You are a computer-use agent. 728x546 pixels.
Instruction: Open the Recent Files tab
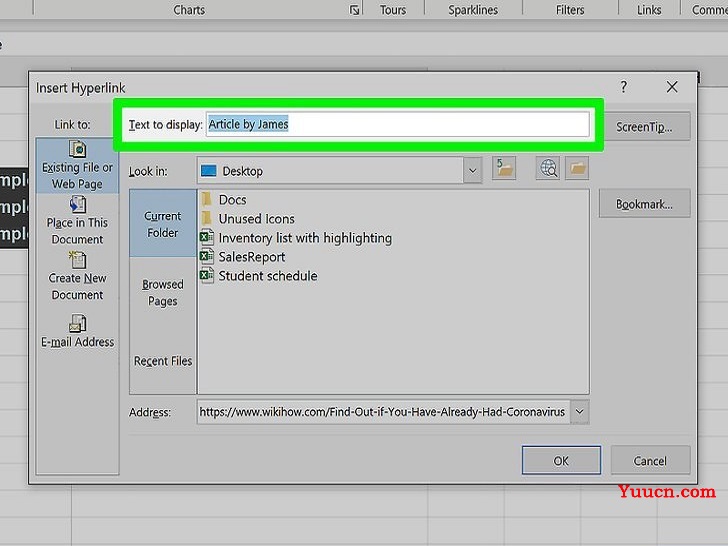(162, 361)
